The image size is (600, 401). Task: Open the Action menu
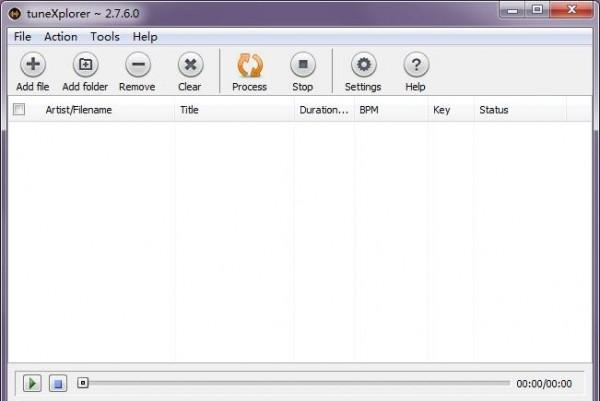pos(60,37)
